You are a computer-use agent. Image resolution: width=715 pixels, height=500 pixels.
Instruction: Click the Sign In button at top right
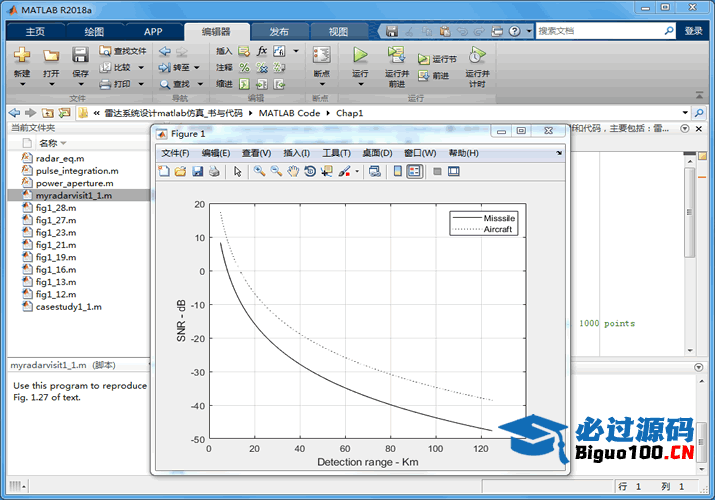click(693, 31)
